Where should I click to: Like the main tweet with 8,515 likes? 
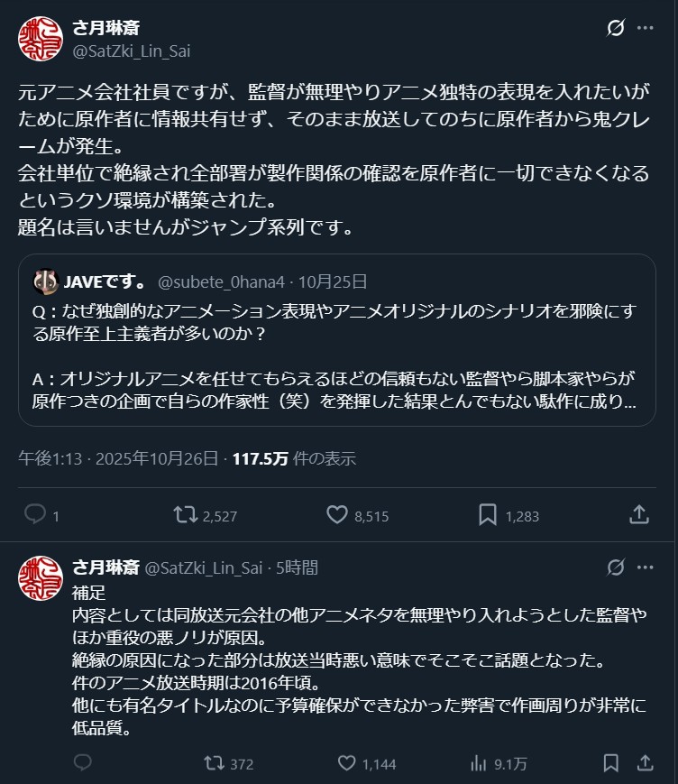click(x=337, y=514)
